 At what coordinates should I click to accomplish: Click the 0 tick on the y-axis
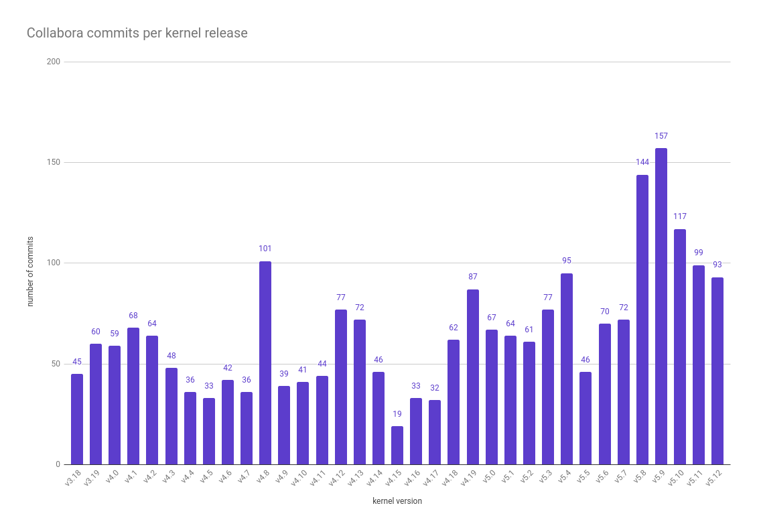tap(58, 464)
